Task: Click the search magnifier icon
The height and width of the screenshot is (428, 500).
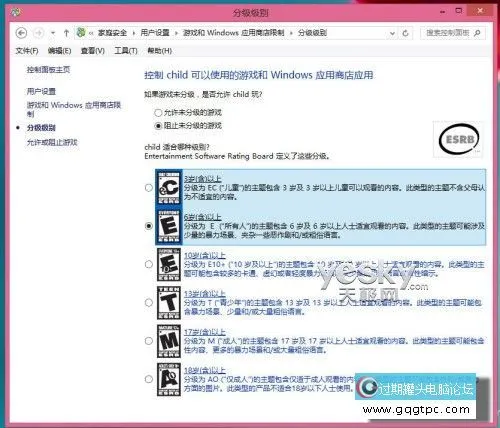Action: tap(477, 33)
